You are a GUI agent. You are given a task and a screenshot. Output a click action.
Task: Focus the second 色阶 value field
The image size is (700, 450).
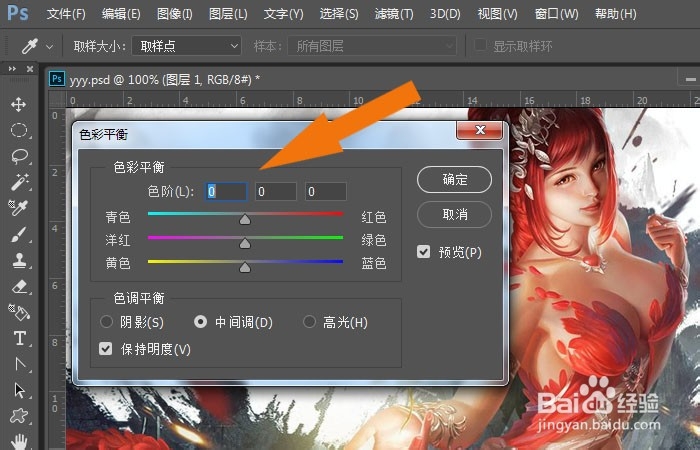[276, 192]
